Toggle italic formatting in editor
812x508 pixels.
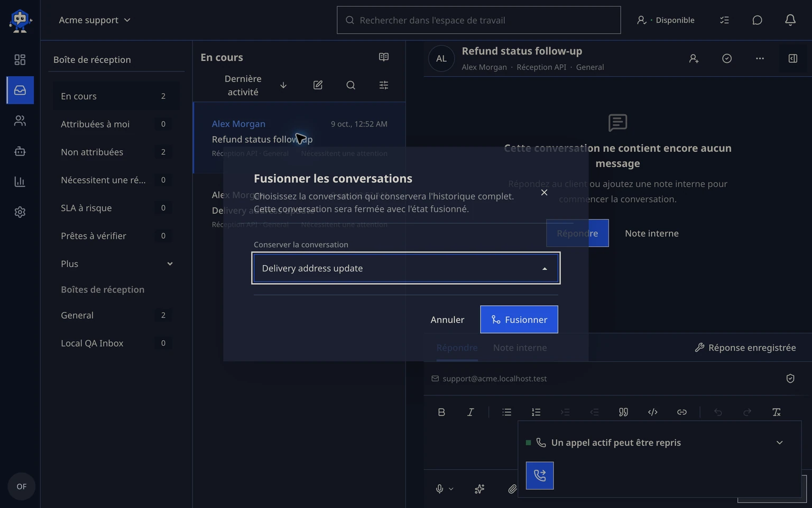click(x=470, y=412)
